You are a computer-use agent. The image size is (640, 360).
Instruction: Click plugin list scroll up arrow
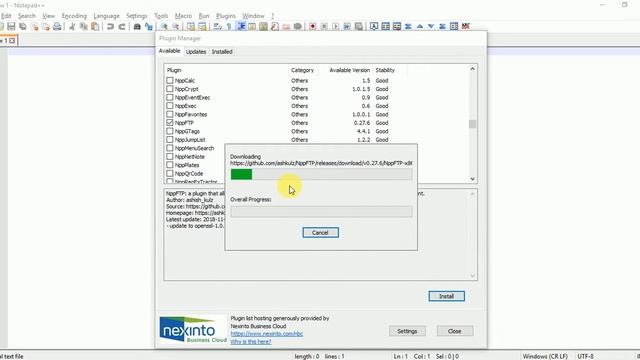(x=472, y=69)
